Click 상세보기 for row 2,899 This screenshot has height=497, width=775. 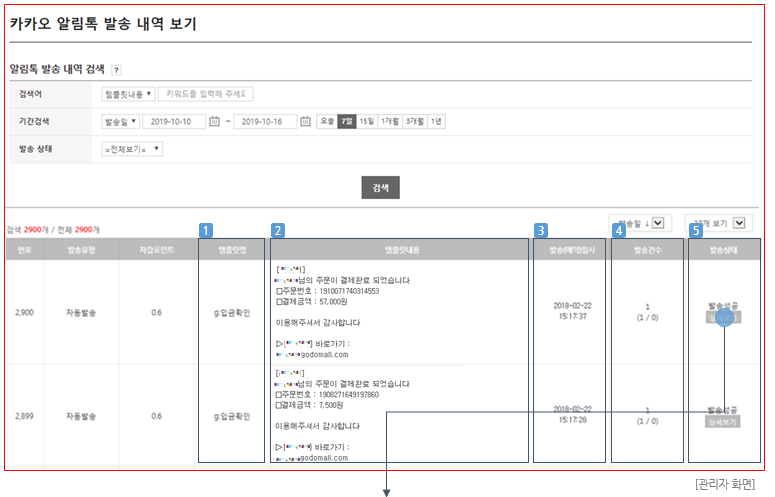pos(724,422)
